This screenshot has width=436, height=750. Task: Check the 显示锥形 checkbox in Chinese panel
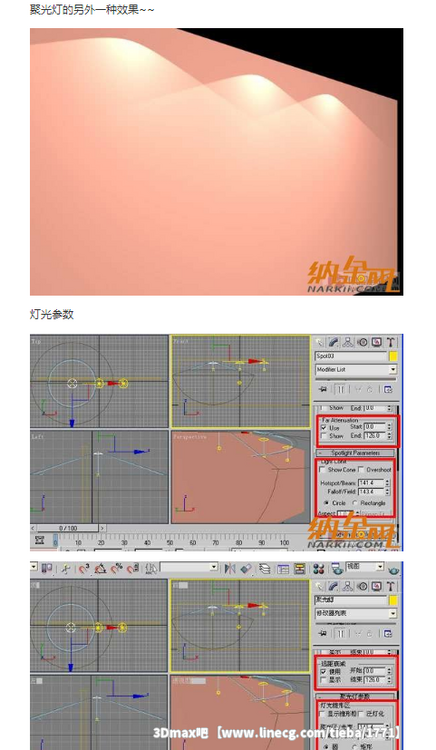322,714
